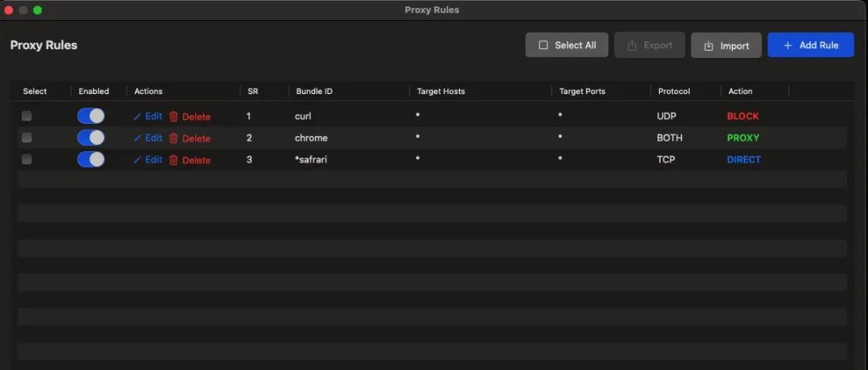The width and height of the screenshot is (868, 370).
Task: Delete the chrome rule
Action: (190, 138)
